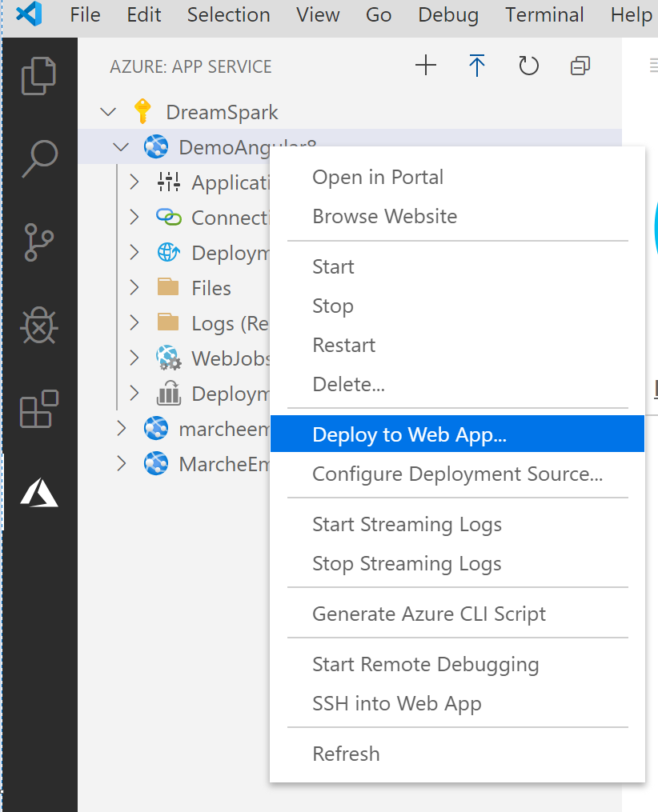This screenshot has height=812, width=658.
Task: Click the WebJobs gear-globe icon
Action: tap(169, 358)
